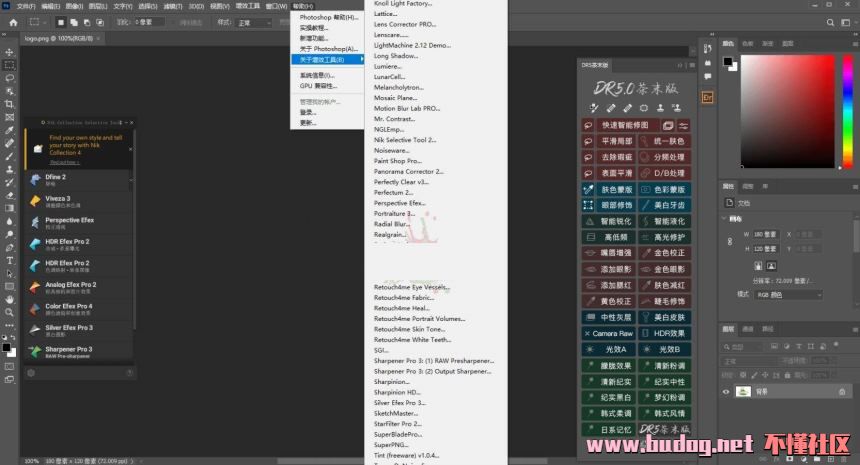Open the 模式 RGB color dropdown
Image resolution: width=860 pixels, height=465 pixels.
[787, 294]
